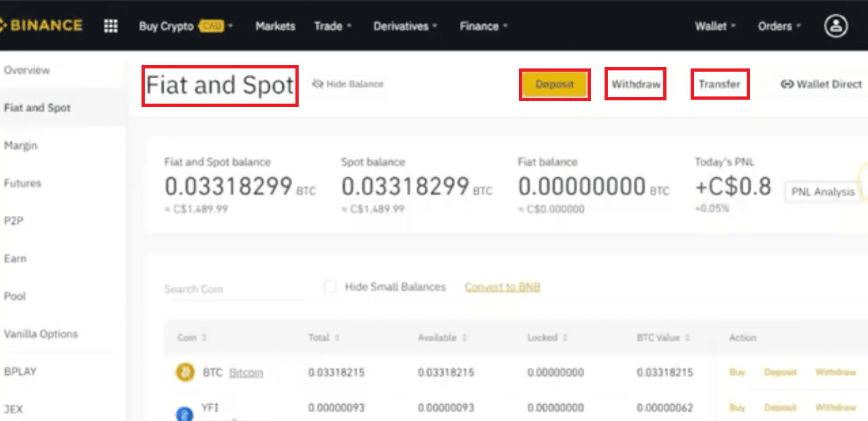The image size is (868, 421).
Task: Click Convert to BNB link
Action: tap(502, 287)
